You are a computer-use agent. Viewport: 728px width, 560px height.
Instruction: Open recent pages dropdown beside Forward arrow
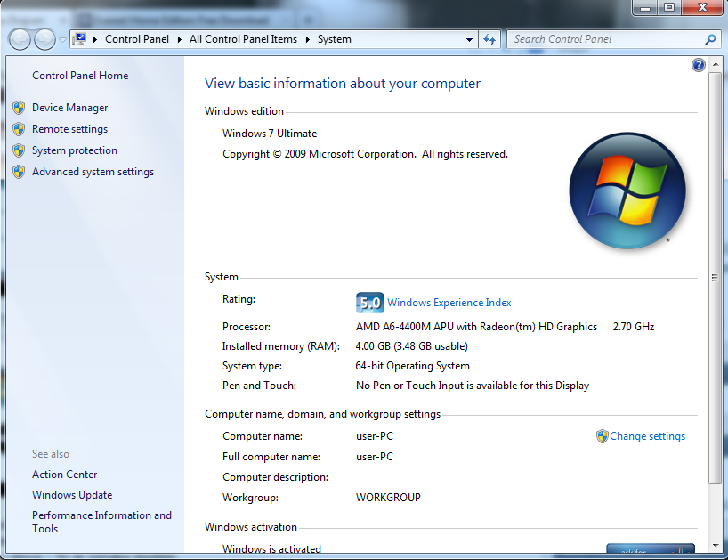coord(62,40)
